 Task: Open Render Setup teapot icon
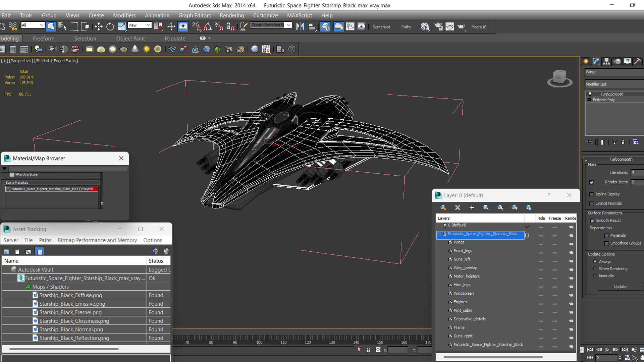tap(438, 26)
